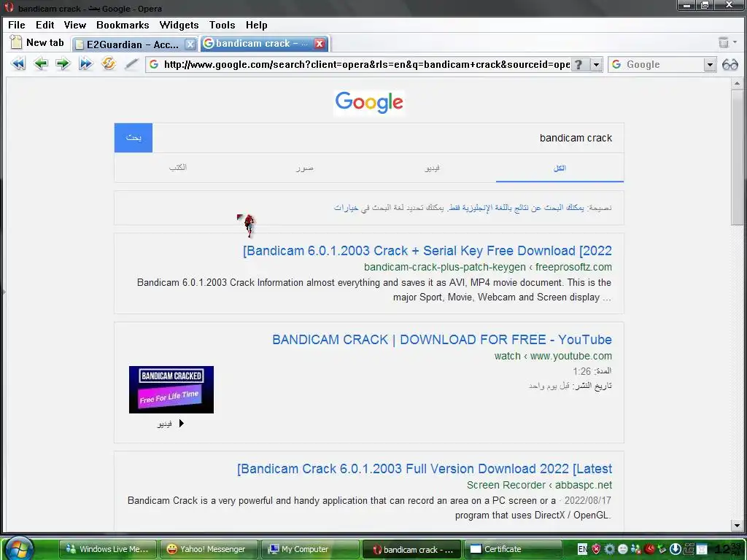Open the glasses view icon in toolbar
747x560 pixels.
click(x=729, y=64)
